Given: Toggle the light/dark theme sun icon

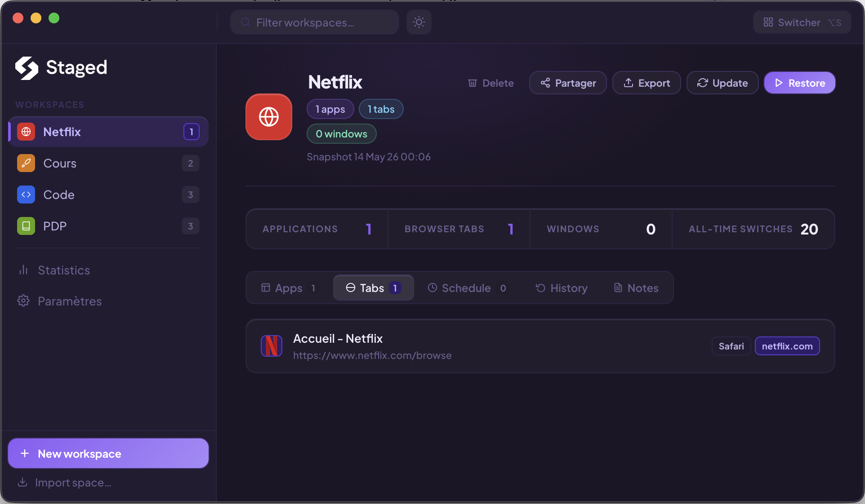Looking at the screenshot, I should tap(419, 22).
